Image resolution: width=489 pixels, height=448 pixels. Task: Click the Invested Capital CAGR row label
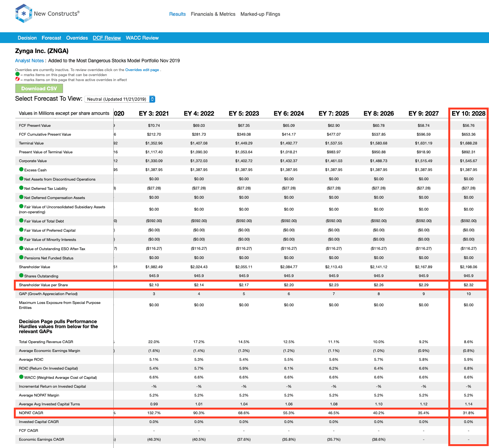click(x=39, y=422)
